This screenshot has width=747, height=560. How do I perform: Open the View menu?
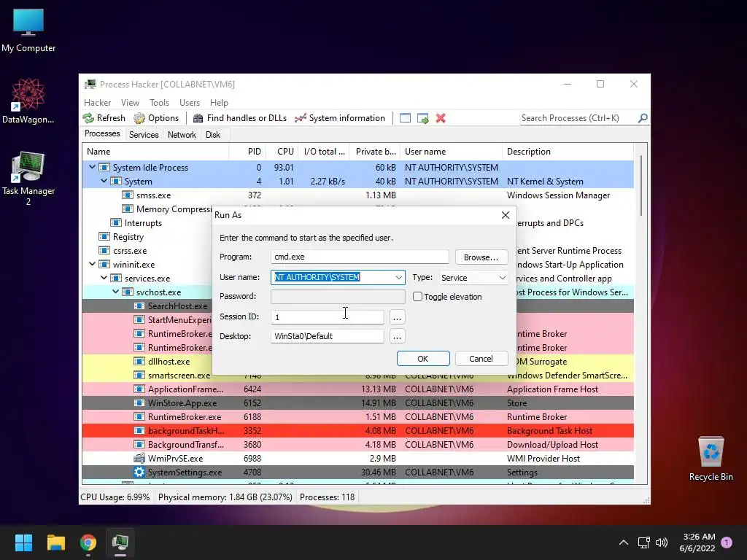click(x=130, y=102)
